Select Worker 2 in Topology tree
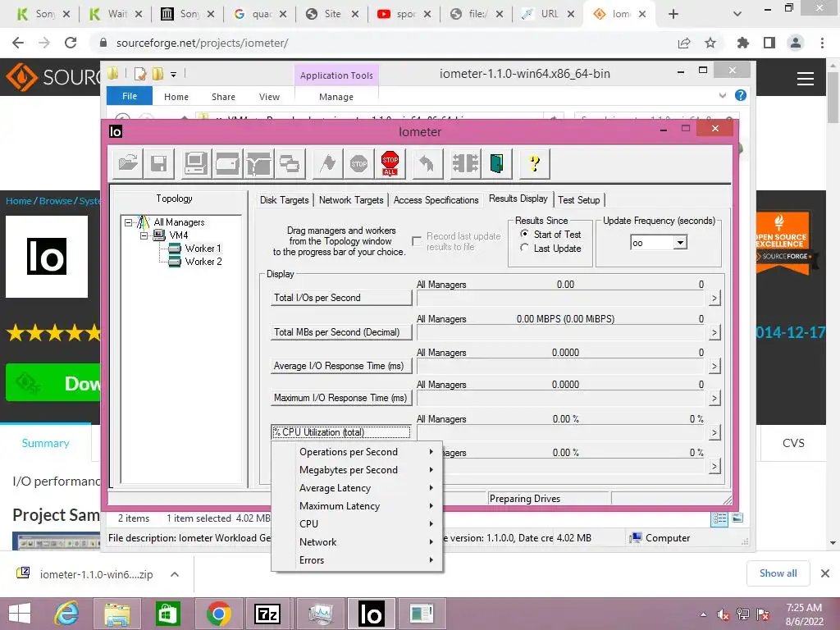The image size is (840, 630). [203, 262]
